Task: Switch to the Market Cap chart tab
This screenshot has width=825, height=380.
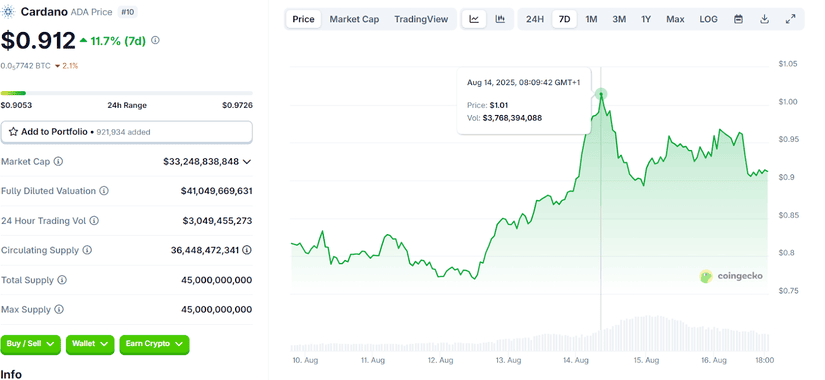Action: point(354,19)
